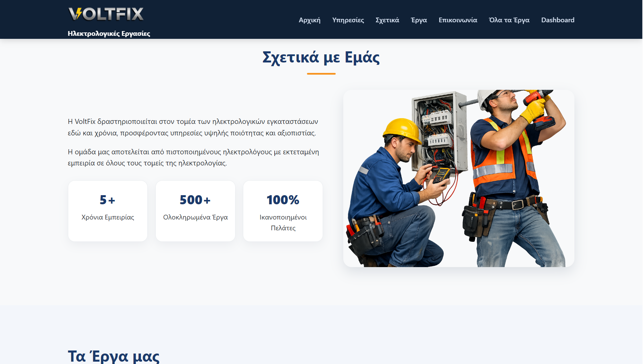
Task: Select the 100% Ικανοποιημένοι Πελάτες card
Action: (x=283, y=211)
